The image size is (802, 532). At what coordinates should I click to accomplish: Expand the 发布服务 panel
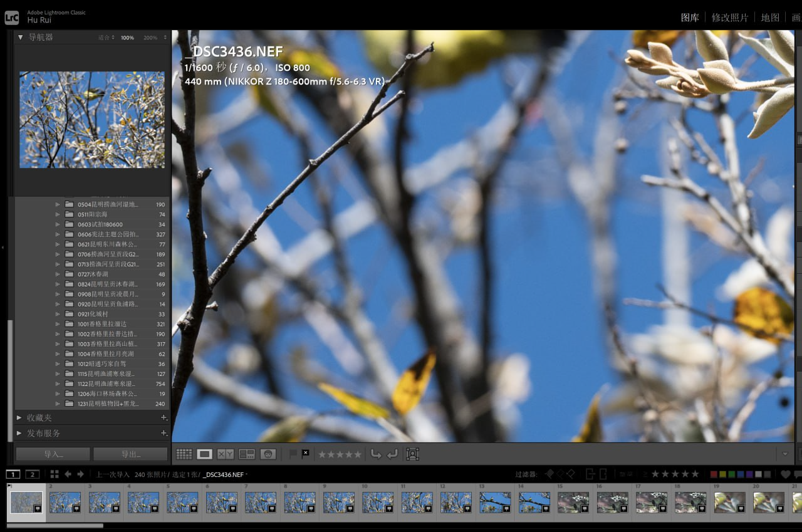pyautogui.click(x=19, y=433)
